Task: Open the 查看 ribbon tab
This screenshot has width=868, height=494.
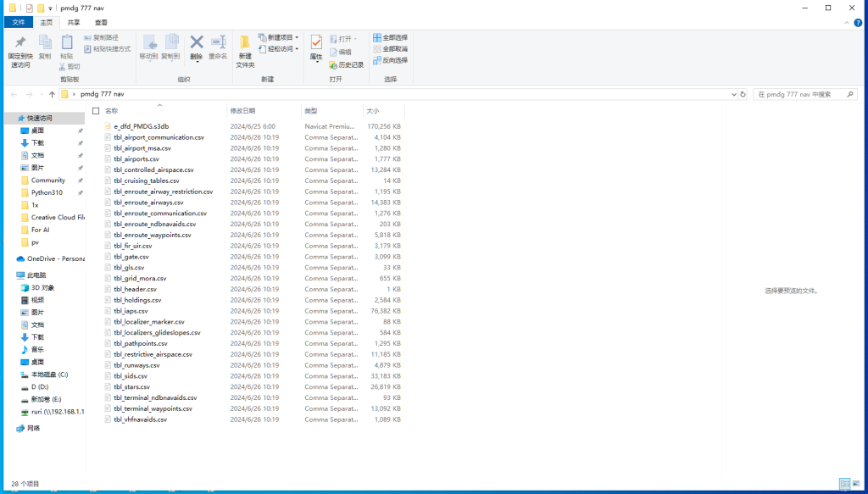Action: coord(101,23)
